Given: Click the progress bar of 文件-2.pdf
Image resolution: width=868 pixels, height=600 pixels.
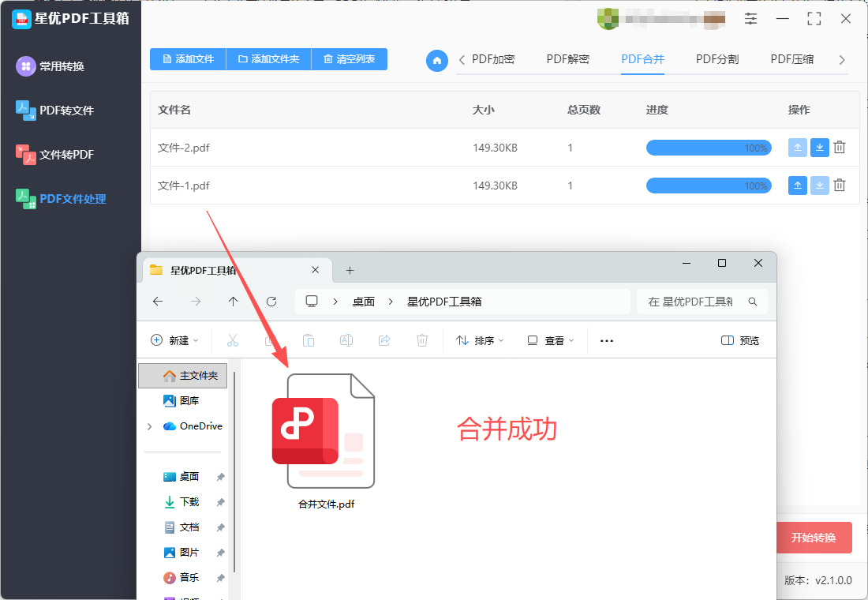Looking at the screenshot, I should pos(709,148).
